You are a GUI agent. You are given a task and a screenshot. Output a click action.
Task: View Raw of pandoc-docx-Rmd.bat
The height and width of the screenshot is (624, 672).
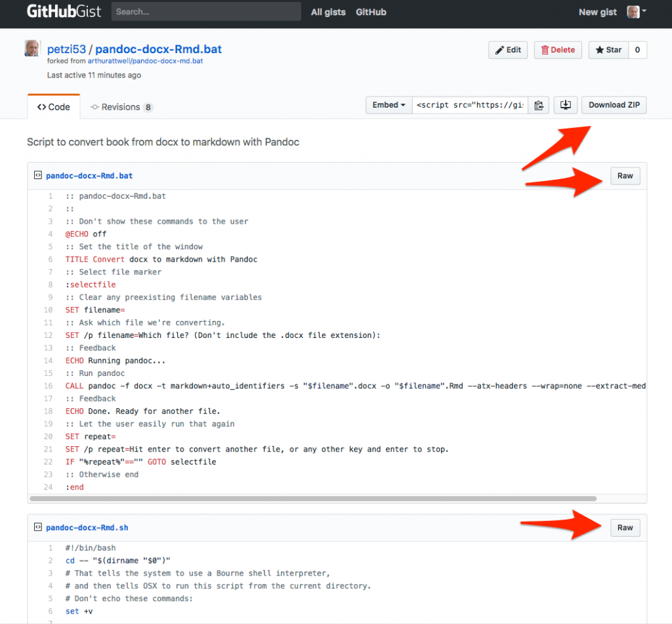tap(625, 176)
